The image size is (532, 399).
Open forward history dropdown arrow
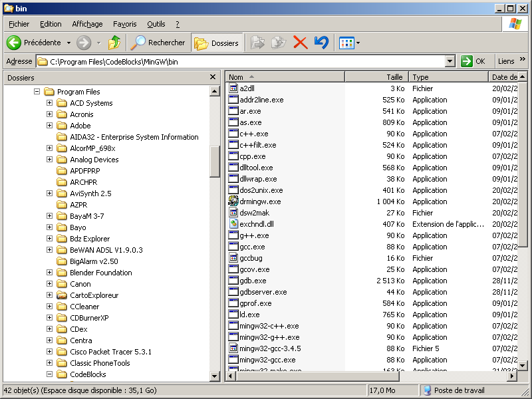click(x=98, y=43)
